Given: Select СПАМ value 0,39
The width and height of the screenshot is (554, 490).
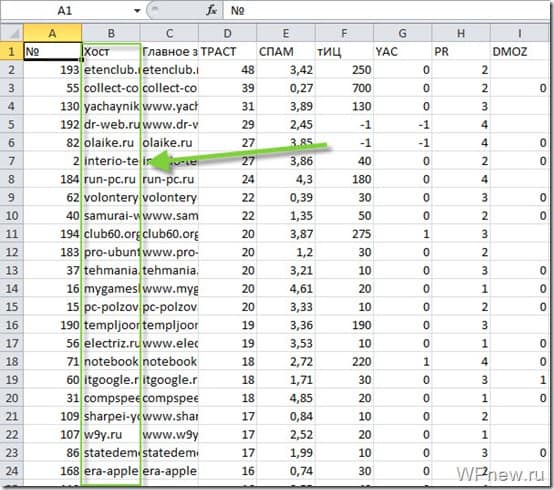Looking at the screenshot, I should 286,197.
